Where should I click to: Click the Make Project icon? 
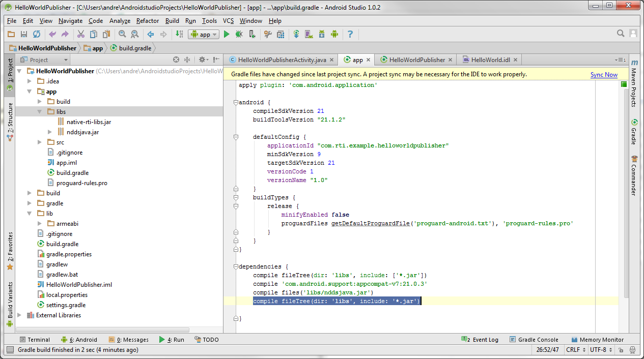point(179,34)
